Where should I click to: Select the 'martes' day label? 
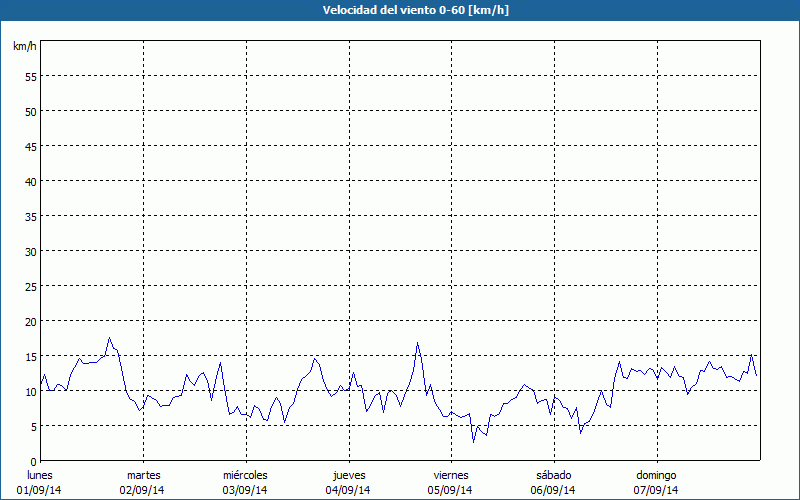[143, 475]
